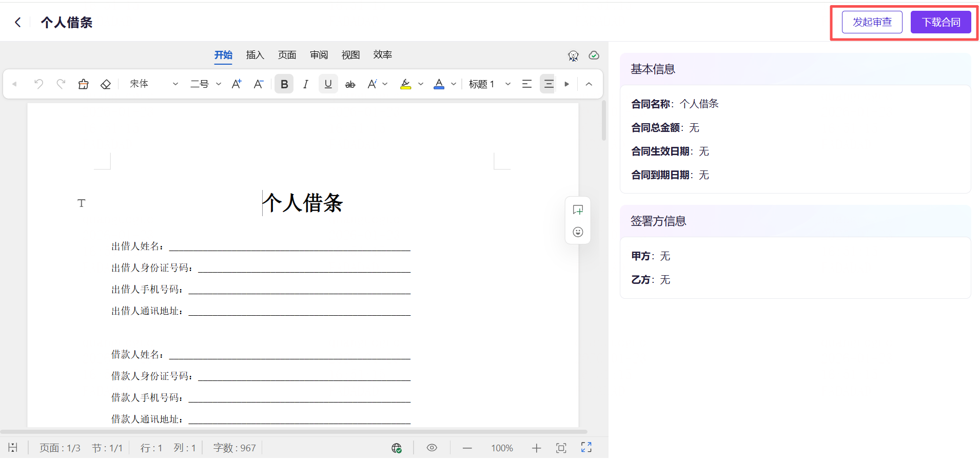The width and height of the screenshot is (980, 459).
Task: Click the undo arrow icon
Action: coord(38,84)
